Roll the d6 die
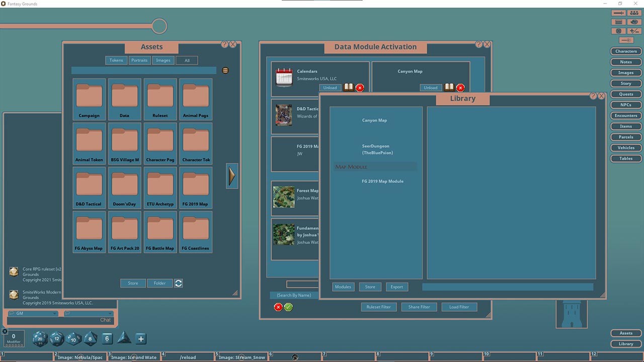Screen dimensions: 644x362 [107, 338]
